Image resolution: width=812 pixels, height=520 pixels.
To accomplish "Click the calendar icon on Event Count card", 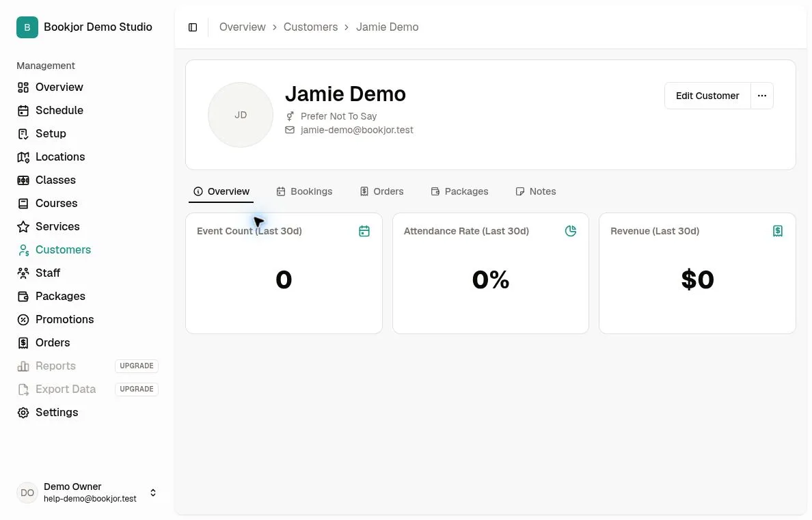I will pos(364,231).
